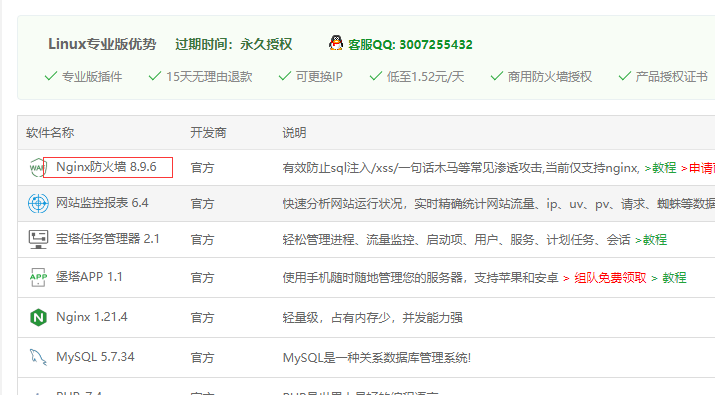Click the 商用防火墙授权 advantage item
715x395 pixels.
[541, 77]
